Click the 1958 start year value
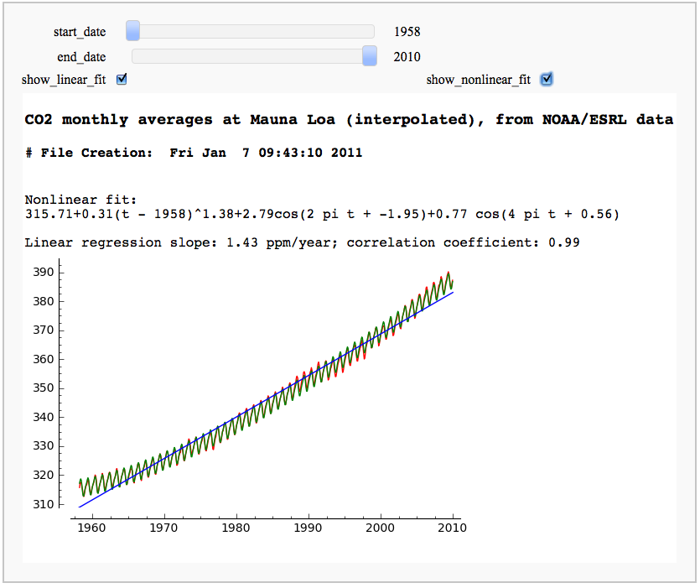 tap(407, 32)
